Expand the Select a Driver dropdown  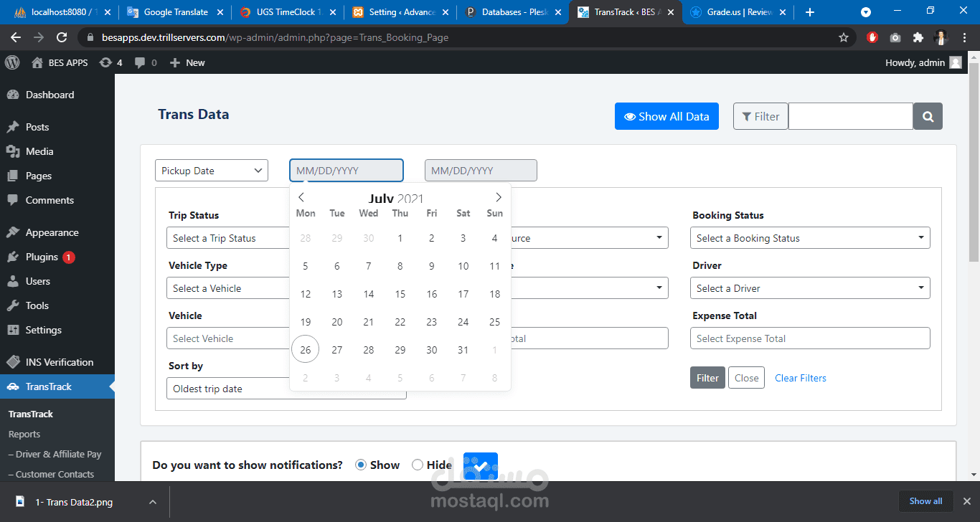(810, 288)
